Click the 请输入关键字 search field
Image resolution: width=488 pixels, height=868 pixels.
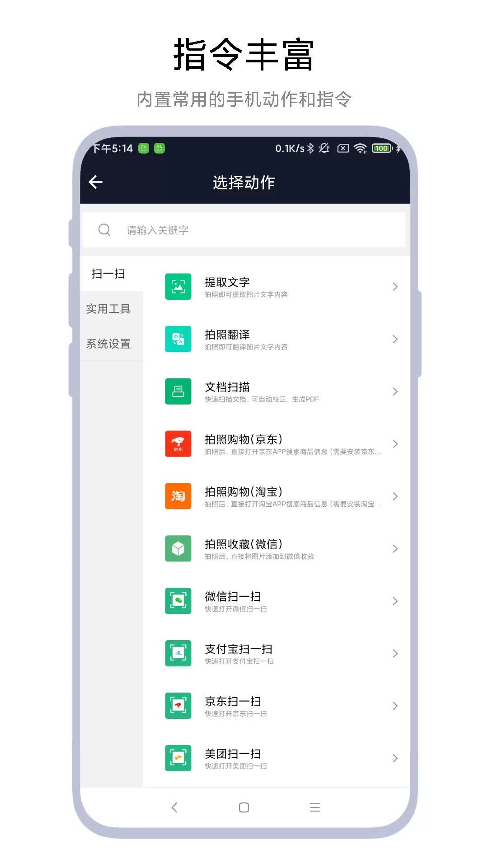tap(244, 230)
